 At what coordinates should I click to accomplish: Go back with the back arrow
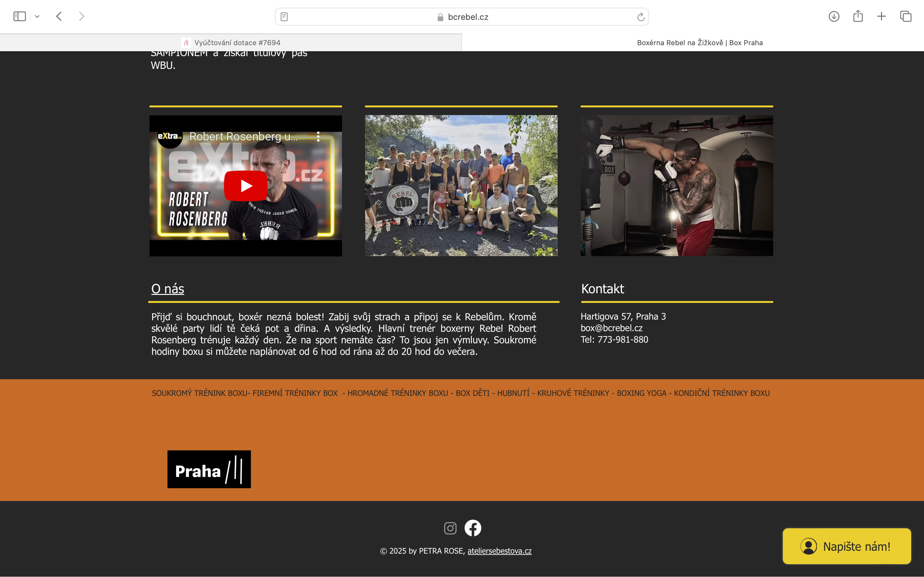point(59,16)
